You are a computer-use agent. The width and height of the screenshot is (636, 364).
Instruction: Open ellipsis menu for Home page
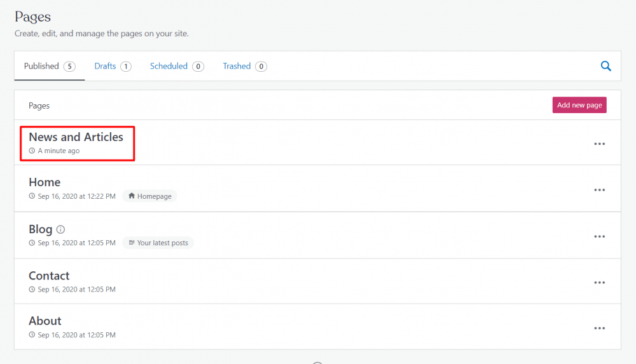(x=599, y=190)
